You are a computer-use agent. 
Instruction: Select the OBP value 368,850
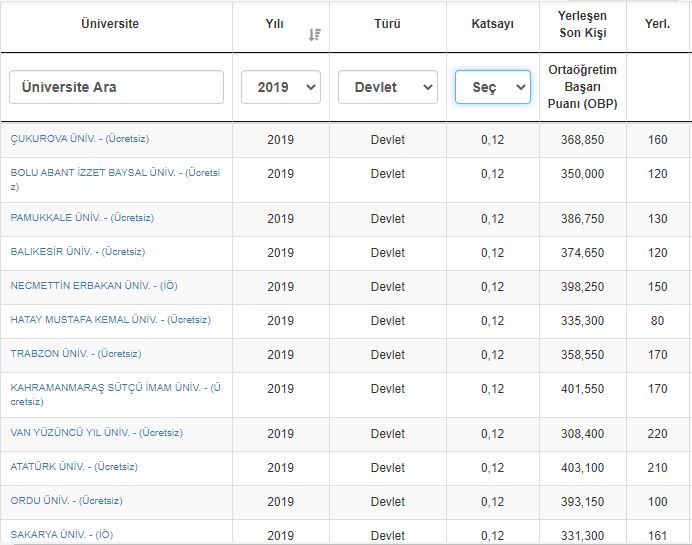click(x=583, y=140)
